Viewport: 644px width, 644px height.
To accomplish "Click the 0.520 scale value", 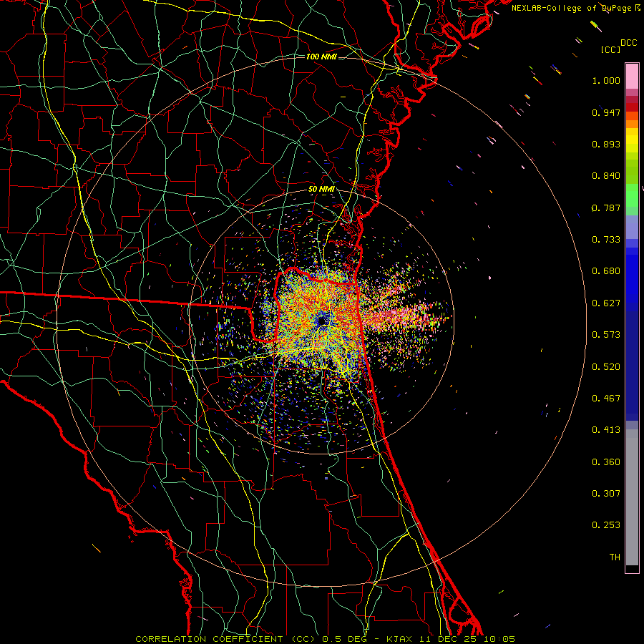I will click(x=606, y=367).
